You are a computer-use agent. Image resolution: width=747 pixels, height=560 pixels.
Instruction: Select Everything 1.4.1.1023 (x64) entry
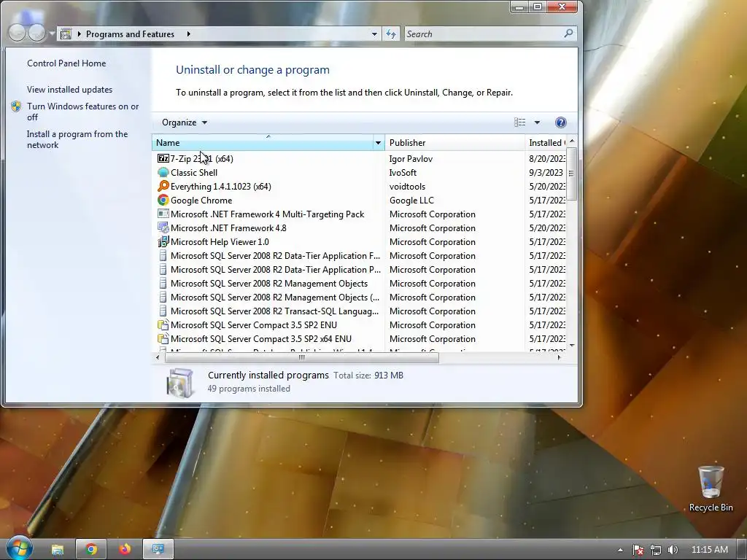point(220,186)
